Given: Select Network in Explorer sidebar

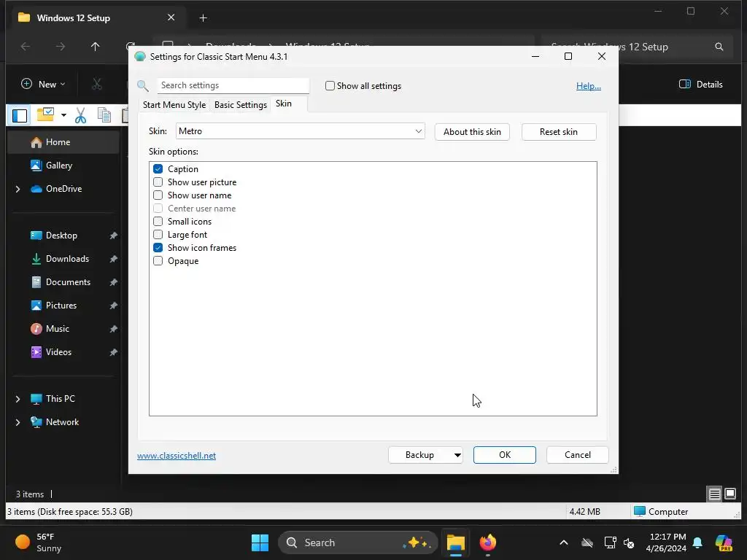Looking at the screenshot, I should [x=63, y=422].
